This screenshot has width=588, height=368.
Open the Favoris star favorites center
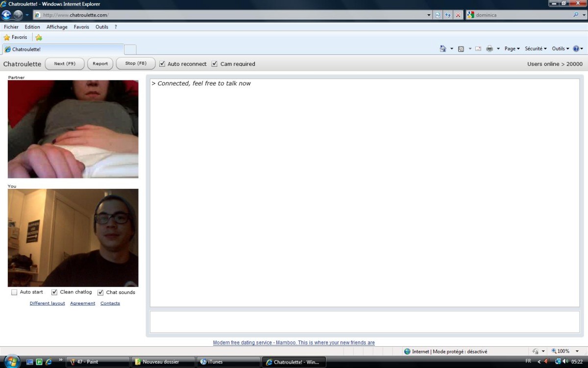[x=15, y=37]
